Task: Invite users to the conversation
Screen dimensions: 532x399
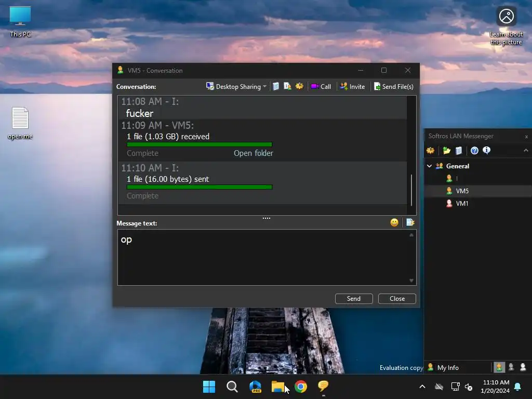Action: 353,87
